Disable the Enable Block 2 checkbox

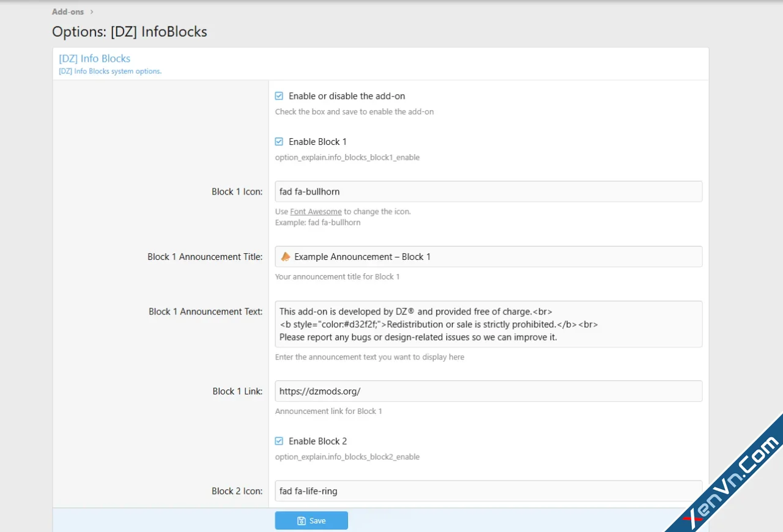click(280, 441)
